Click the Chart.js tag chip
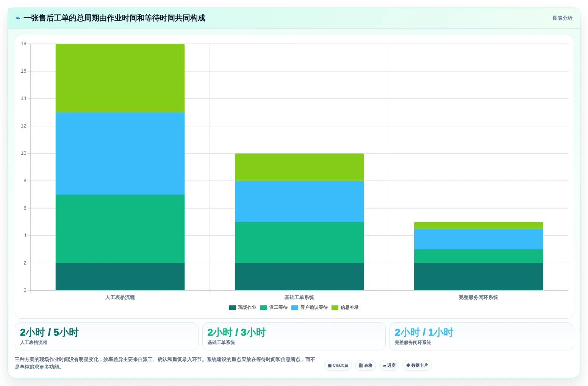Screen dimensions: 588x386 click(x=338, y=365)
